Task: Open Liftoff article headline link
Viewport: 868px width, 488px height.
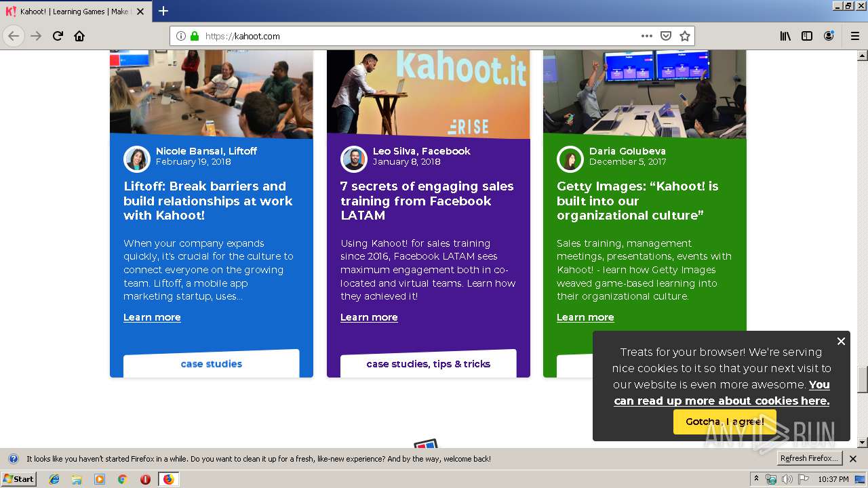Action: (208, 201)
